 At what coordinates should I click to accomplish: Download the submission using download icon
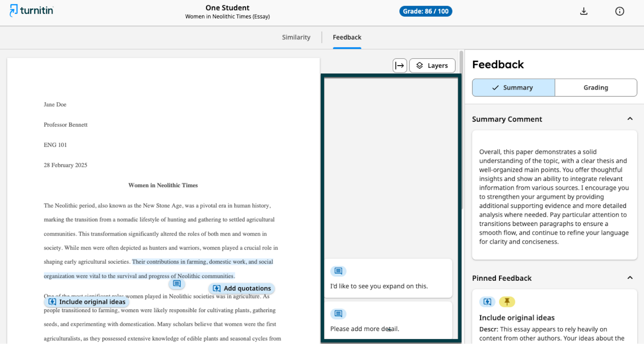(584, 11)
